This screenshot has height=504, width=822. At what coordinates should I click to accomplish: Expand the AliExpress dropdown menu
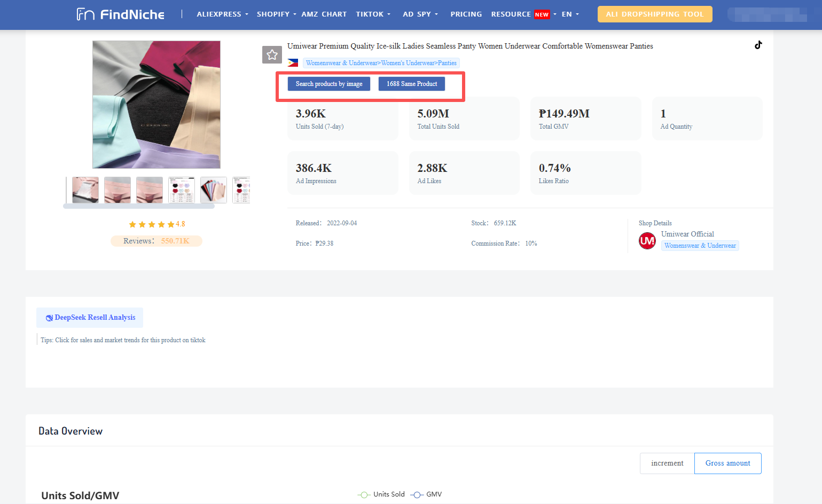coord(222,14)
